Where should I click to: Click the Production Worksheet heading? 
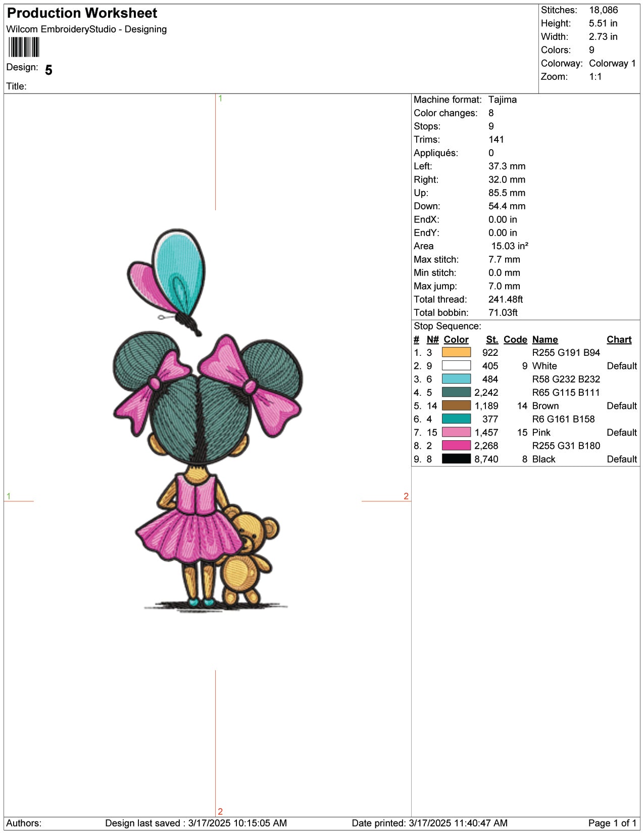(82, 13)
